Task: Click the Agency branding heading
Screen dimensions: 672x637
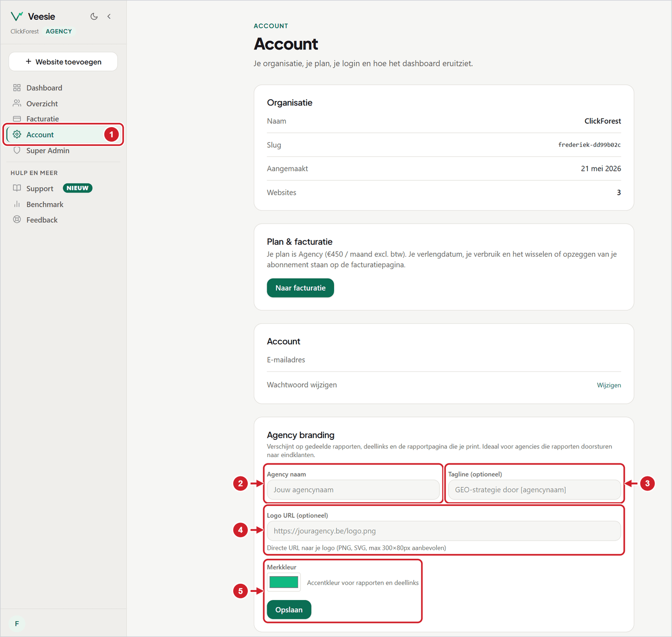Action: coord(300,435)
